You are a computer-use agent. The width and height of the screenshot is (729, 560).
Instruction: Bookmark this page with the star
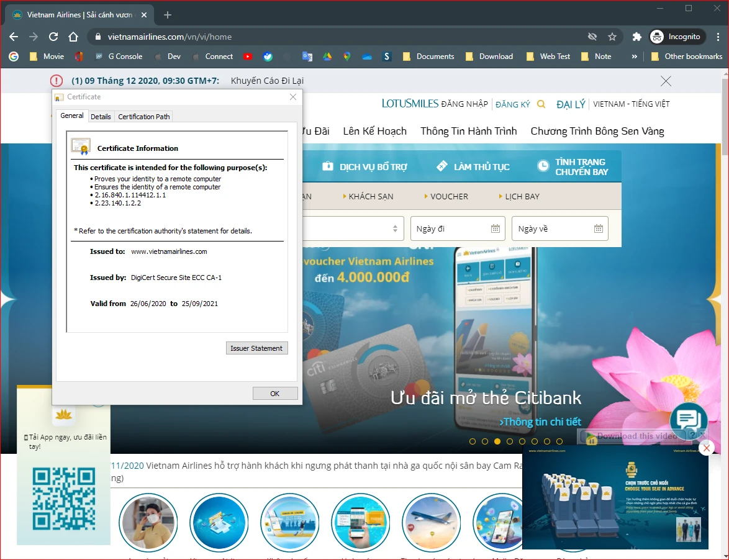pyautogui.click(x=612, y=37)
